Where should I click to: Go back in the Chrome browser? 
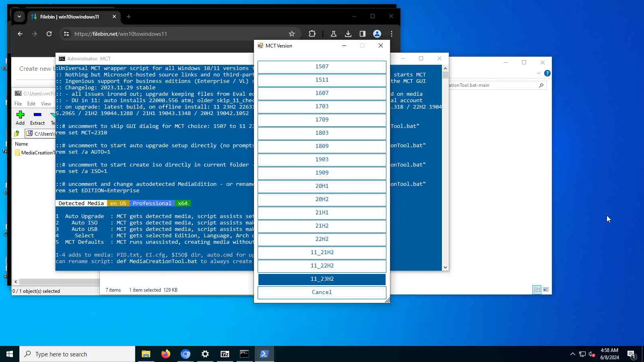pyautogui.click(x=20, y=34)
